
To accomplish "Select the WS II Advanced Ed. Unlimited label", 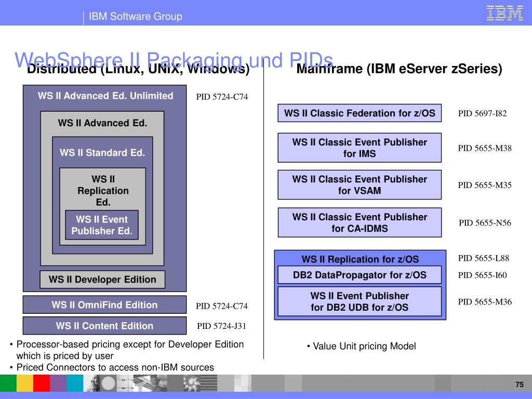I will click(105, 96).
